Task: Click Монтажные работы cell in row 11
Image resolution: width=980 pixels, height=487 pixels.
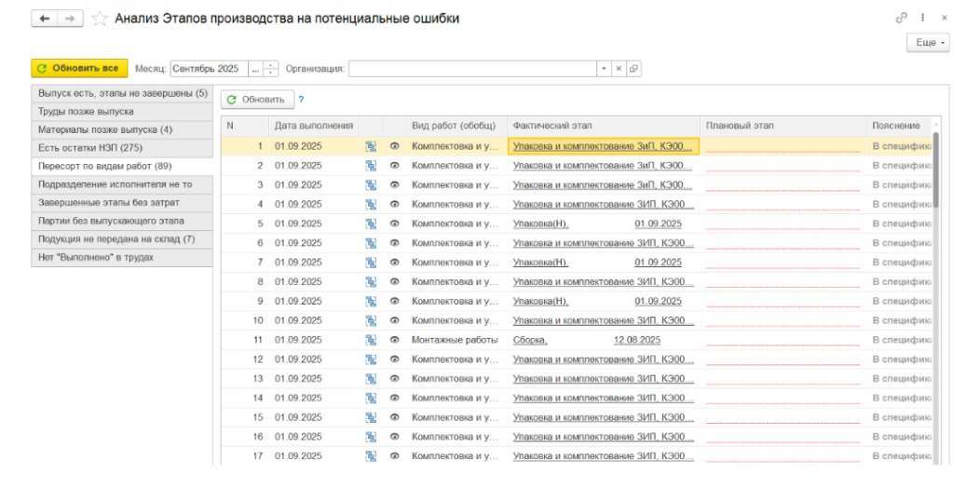Action: (x=455, y=340)
